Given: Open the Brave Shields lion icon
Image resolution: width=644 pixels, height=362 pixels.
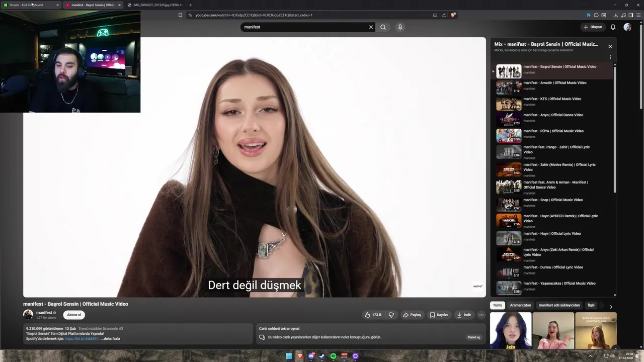Looking at the screenshot, I should click(453, 15).
